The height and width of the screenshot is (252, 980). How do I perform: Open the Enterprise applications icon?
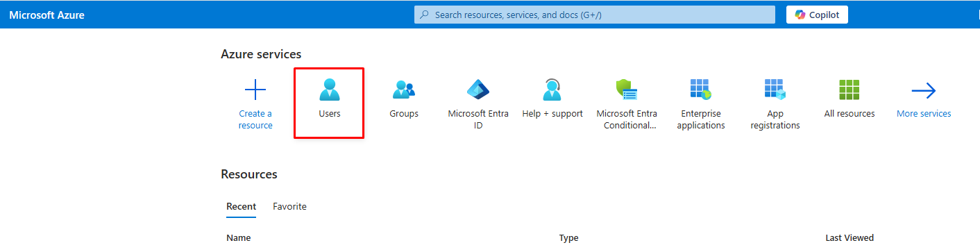[x=701, y=90]
